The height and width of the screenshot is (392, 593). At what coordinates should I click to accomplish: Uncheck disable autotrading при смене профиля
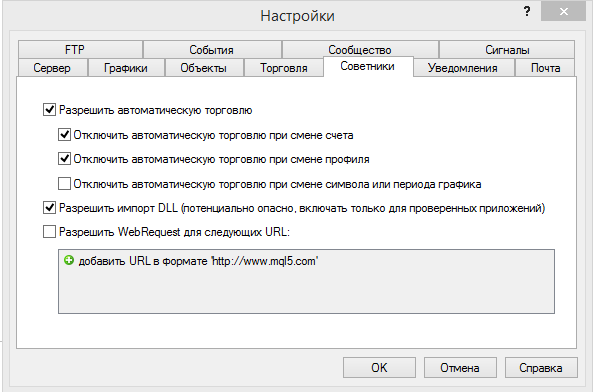[64, 159]
